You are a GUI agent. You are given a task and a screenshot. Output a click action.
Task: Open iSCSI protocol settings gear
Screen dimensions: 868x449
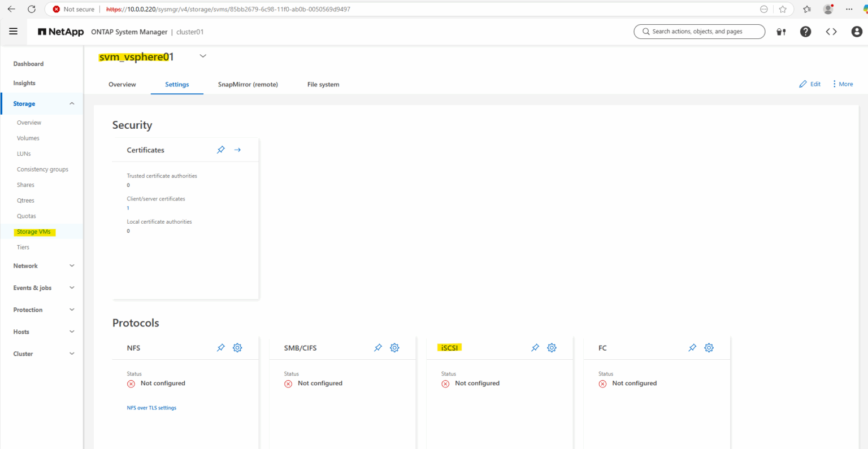pyautogui.click(x=551, y=347)
